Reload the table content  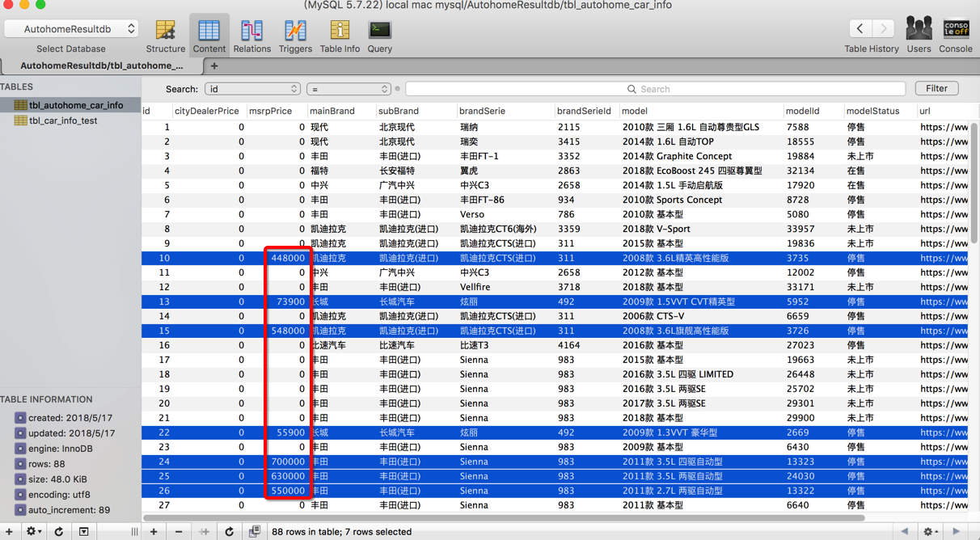coord(229,531)
